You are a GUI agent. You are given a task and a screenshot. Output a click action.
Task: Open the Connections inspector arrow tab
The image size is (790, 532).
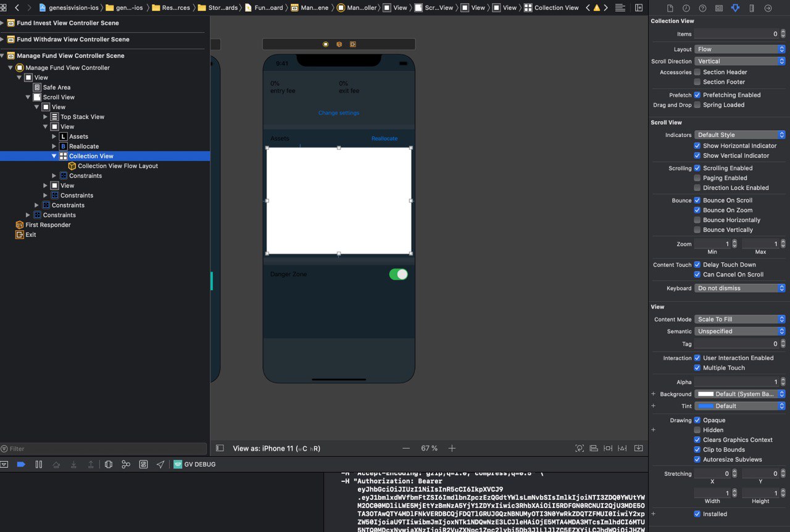click(x=768, y=8)
